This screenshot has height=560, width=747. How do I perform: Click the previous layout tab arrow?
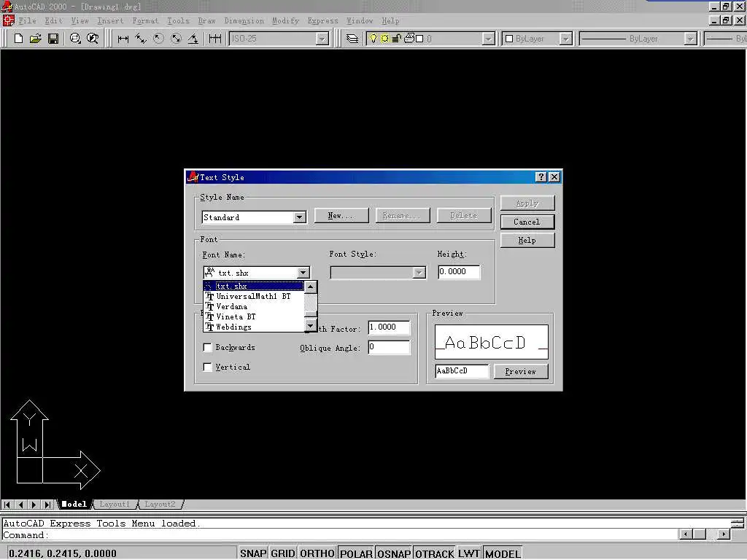[20, 505]
